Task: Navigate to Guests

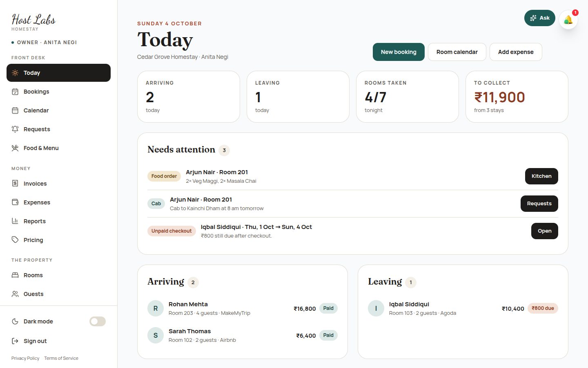Action: [58, 294]
